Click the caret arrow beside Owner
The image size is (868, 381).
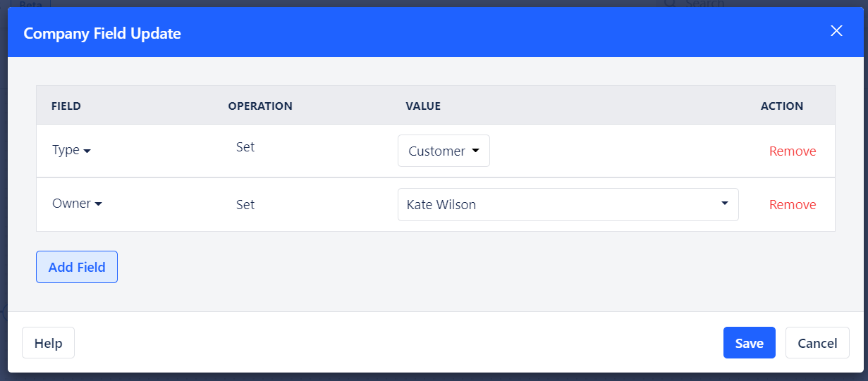click(x=99, y=205)
